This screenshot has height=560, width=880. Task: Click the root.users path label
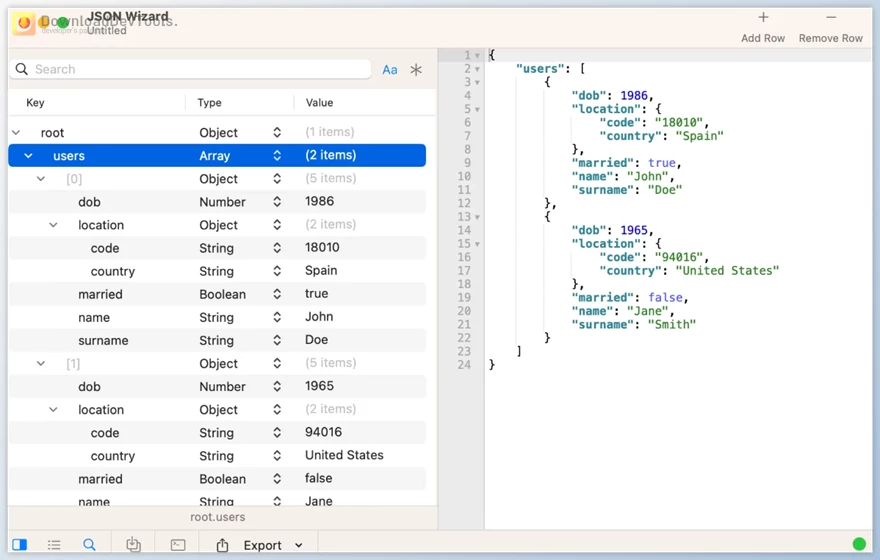217,517
